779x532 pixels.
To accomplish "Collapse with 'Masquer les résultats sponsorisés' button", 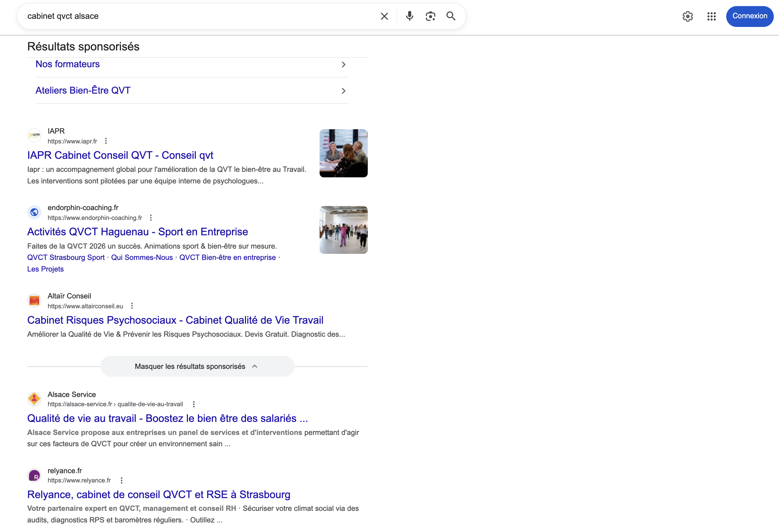I will pos(197,366).
